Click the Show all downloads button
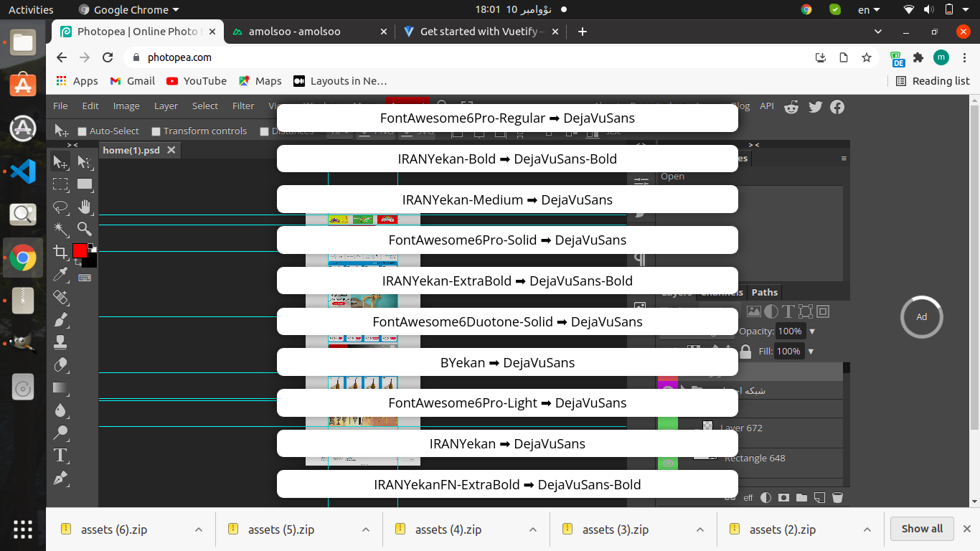 click(922, 529)
